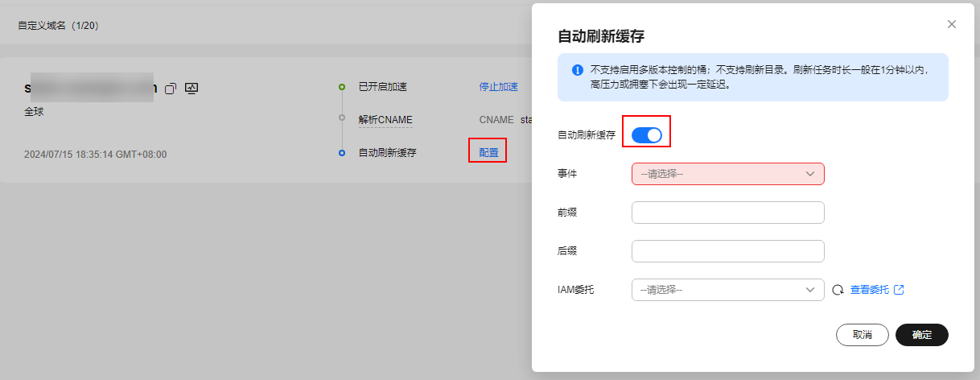Focus the 前缀 text field

(x=728, y=213)
